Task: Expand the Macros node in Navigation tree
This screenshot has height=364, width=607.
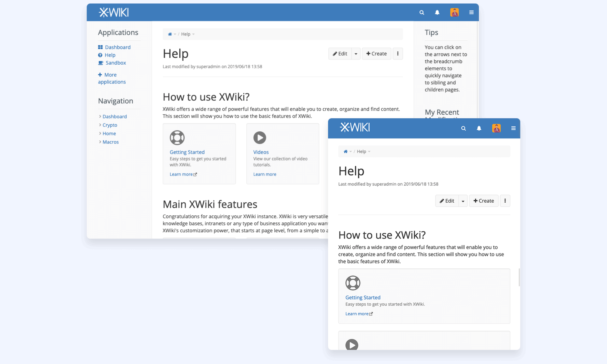Action: (x=100, y=142)
